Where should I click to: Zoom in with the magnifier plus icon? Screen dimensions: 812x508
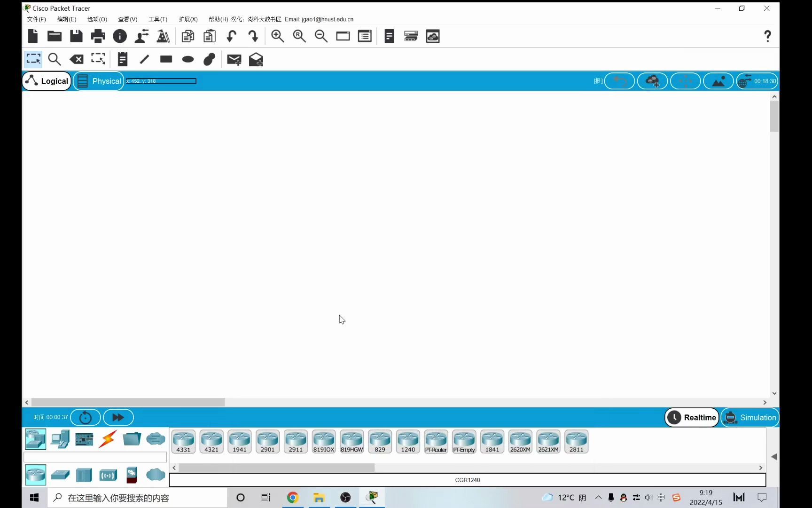coord(278,36)
